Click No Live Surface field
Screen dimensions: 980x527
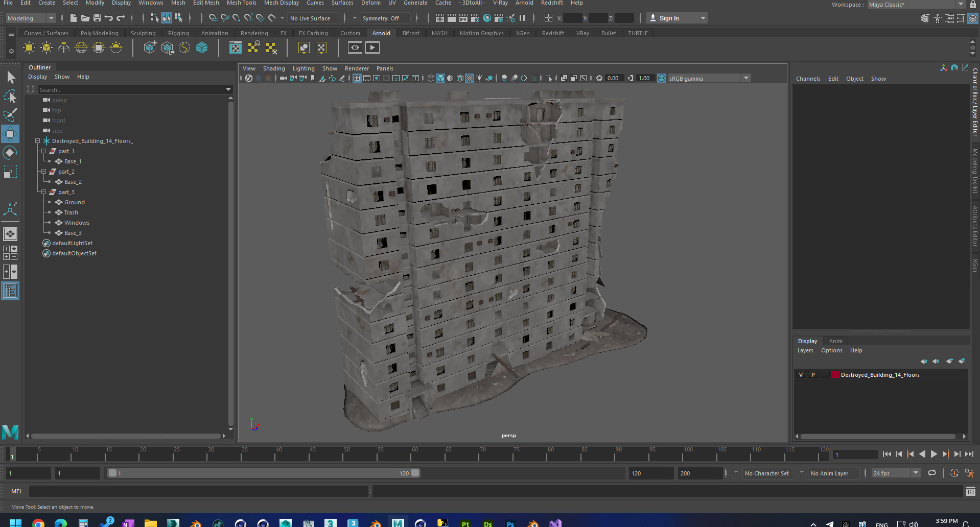click(x=312, y=18)
